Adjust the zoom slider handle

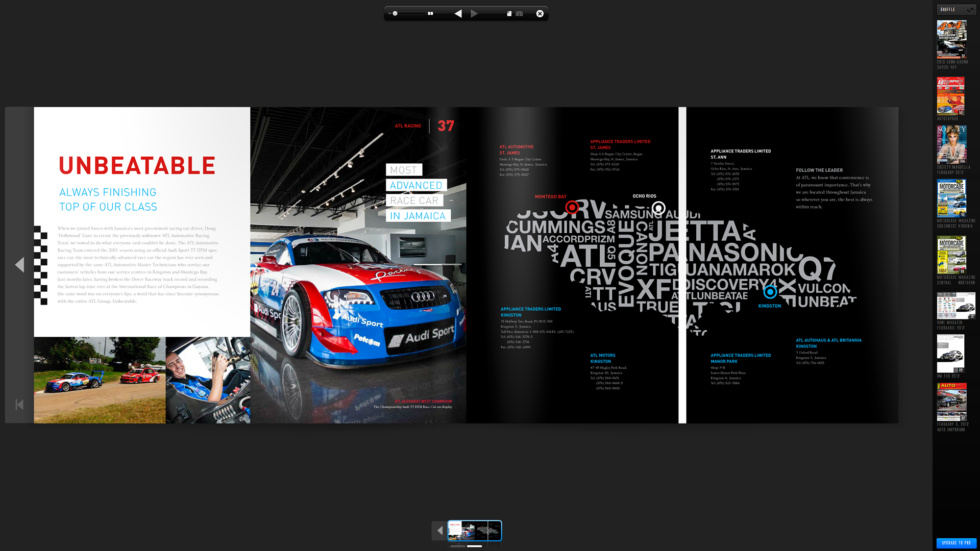pyautogui.click(x=395, y=14)
